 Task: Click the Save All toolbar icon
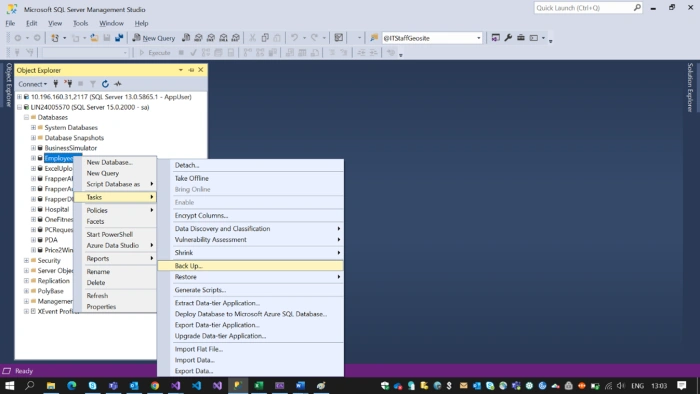point(119,38)
